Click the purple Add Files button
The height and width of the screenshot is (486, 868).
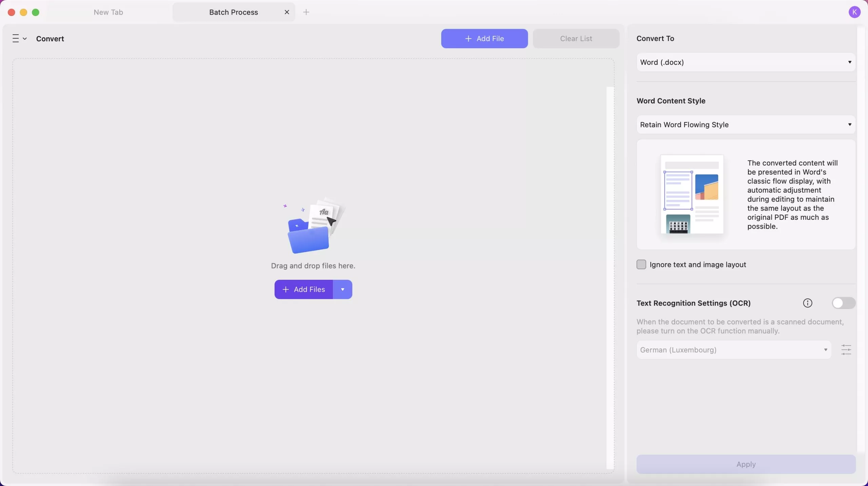tap(304, 289)
